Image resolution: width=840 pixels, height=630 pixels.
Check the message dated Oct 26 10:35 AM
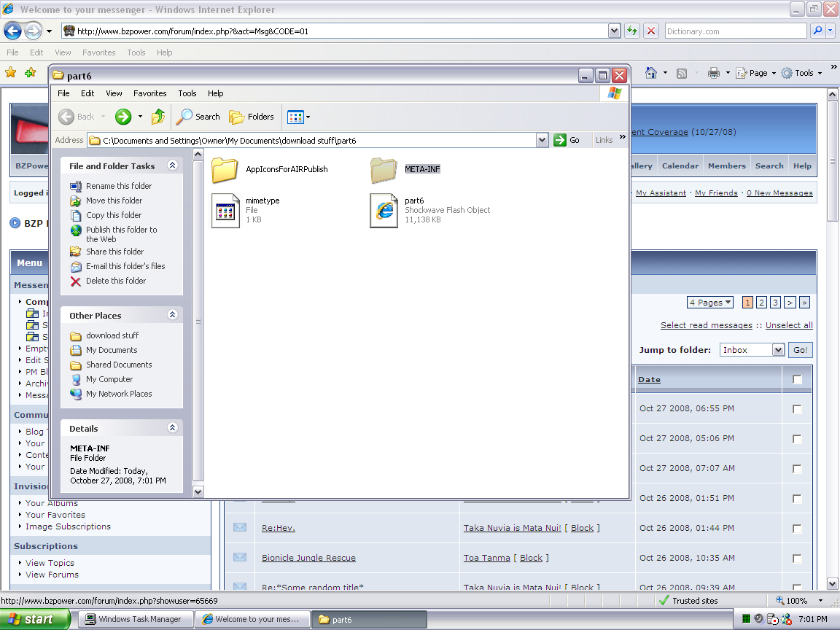pyautogui.click(x=797, y=559)
